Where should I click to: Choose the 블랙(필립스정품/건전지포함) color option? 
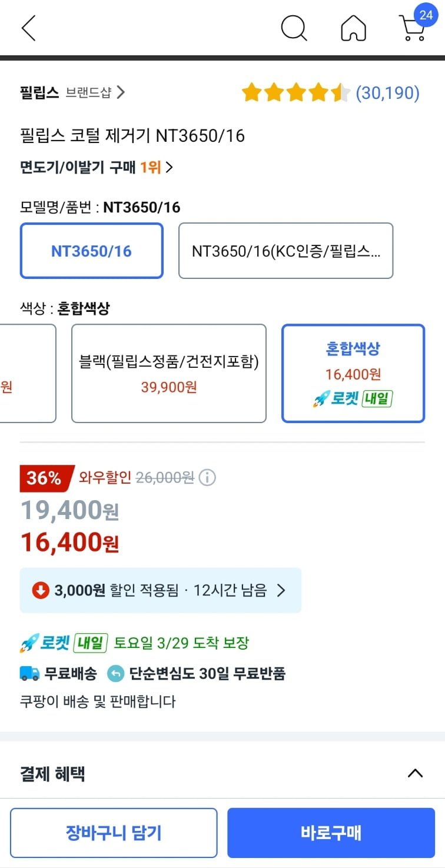(x=169, y=373)
